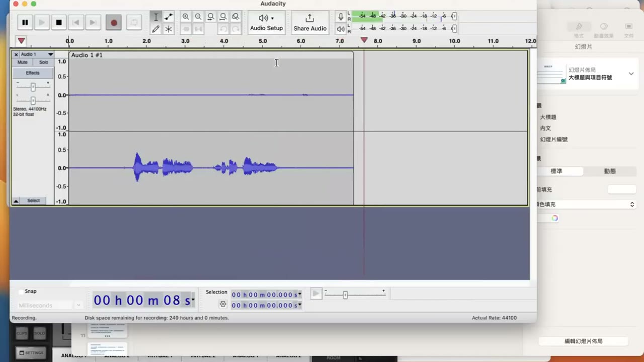Image resolution: width=644 pixels, height=362 pixels.
Task: Enable the Snap checkbox
Action: coord(21,291)
